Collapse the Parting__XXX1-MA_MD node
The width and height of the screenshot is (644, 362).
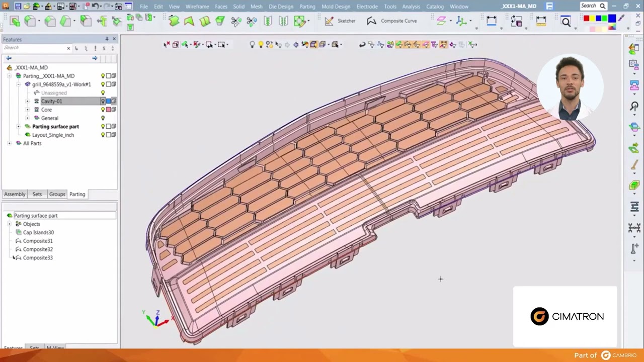coord(10,76)
